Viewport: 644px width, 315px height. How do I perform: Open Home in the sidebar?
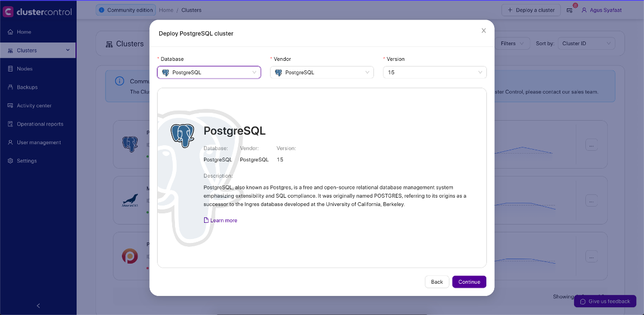pyautogui.click(x=24, y=32)
